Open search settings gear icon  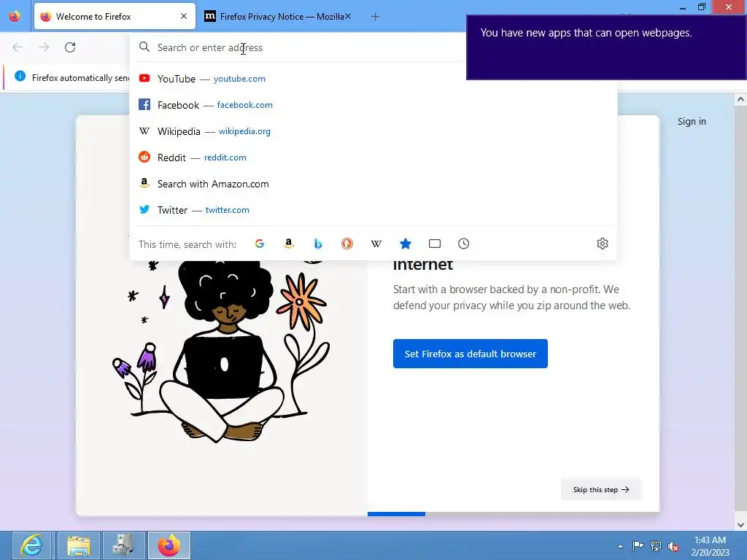[602, 244]
